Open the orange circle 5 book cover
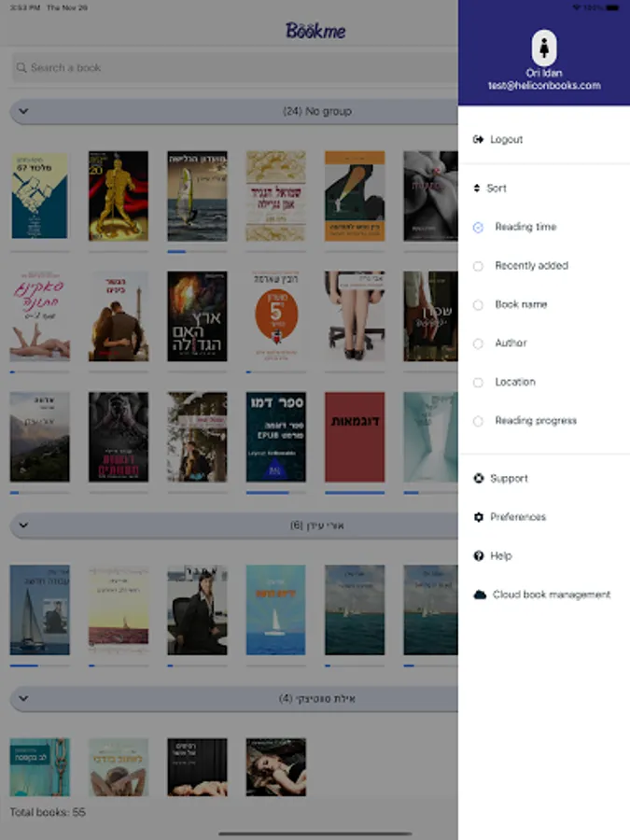The image size is (630, 840). tap(276, 316)
